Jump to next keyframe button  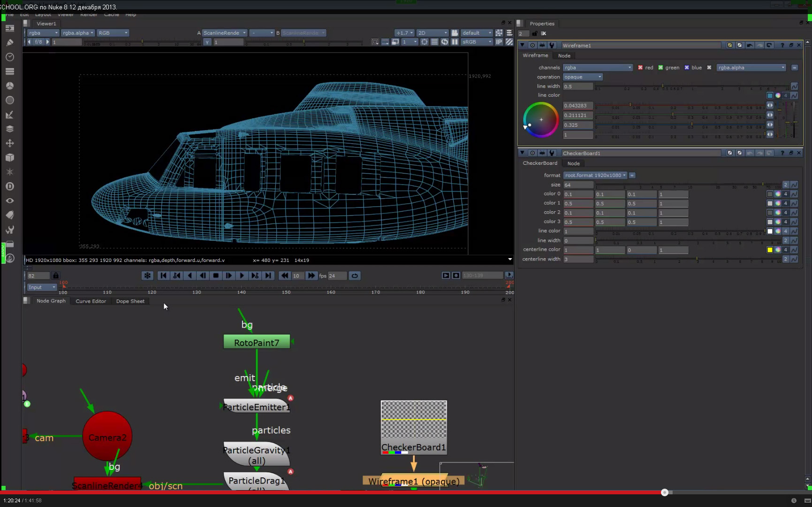tap(255, 276)
